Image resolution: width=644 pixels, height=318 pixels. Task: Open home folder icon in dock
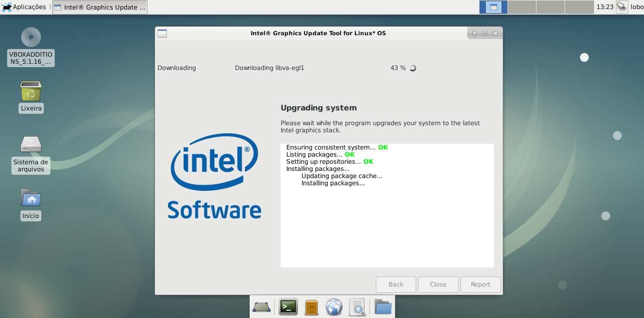[x=383, y=307]
